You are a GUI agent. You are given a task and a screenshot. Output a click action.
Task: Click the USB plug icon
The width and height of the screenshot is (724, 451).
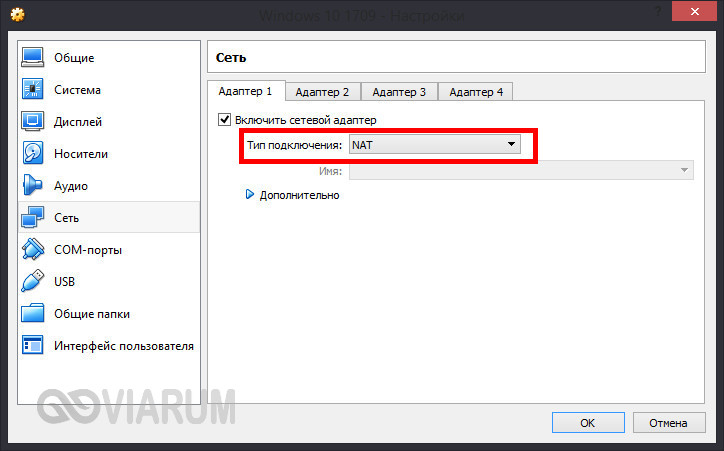pos(32,281)
